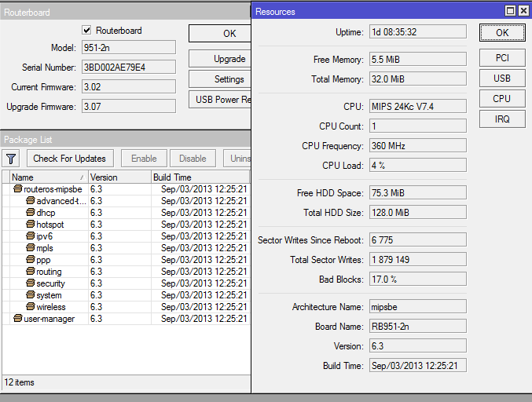Click the mpls package icon
The width and height of the screenshot is (532, 402).
(31, 248)
